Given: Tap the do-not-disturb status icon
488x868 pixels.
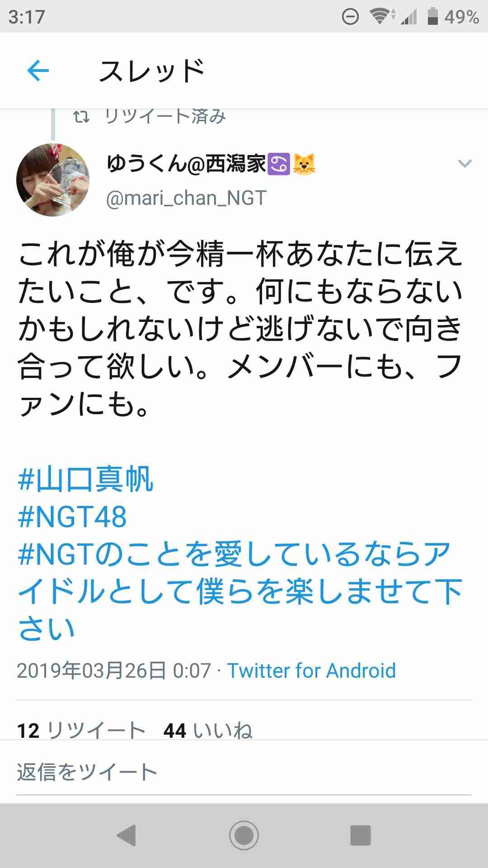Looking at the screenshot, I should 350,17.
